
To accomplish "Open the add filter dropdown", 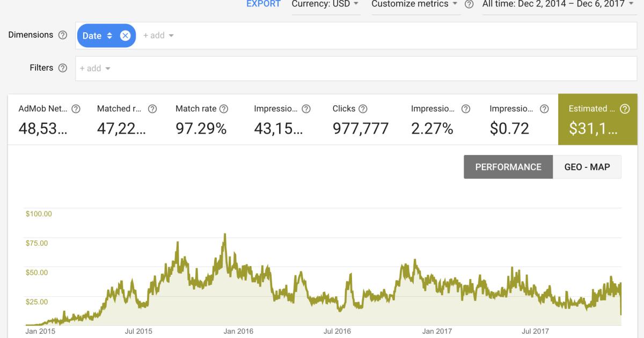I will tap(95, 68).
